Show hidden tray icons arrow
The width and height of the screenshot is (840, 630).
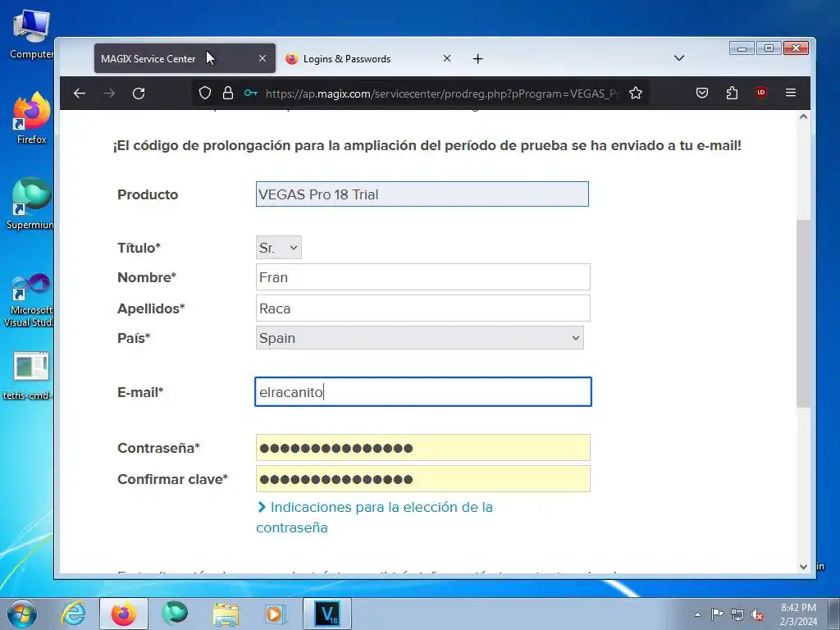[x=697, y=614]
